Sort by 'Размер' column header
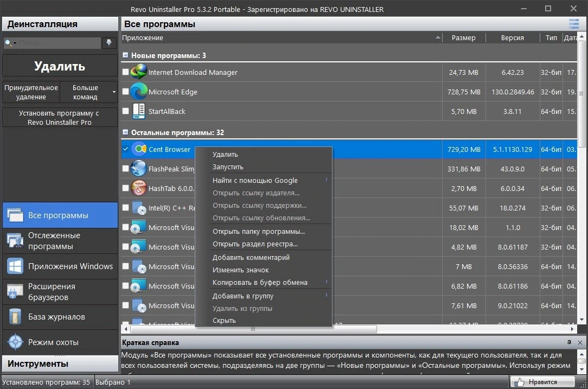The height and width of the screenshot is (389, 588). 464,37
